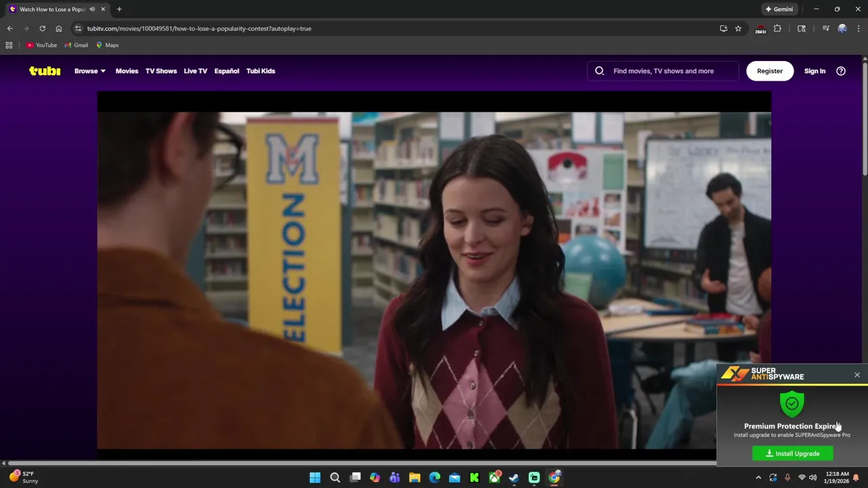Image resolution: width=868 pixels, height=488 pixels.
Task: Show hidden system tray icons
Action: pos(758,478)
